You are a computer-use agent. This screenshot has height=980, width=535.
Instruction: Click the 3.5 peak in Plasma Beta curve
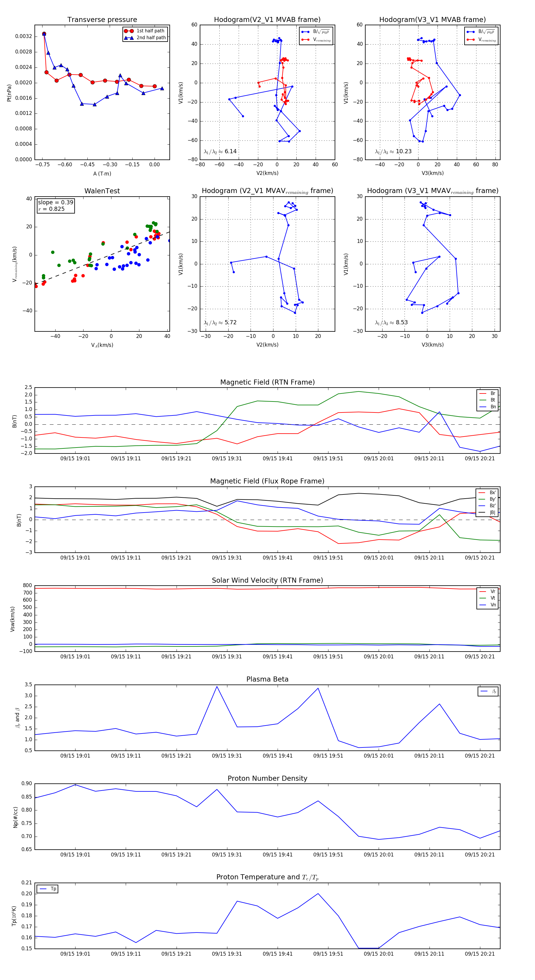point(217,687)
